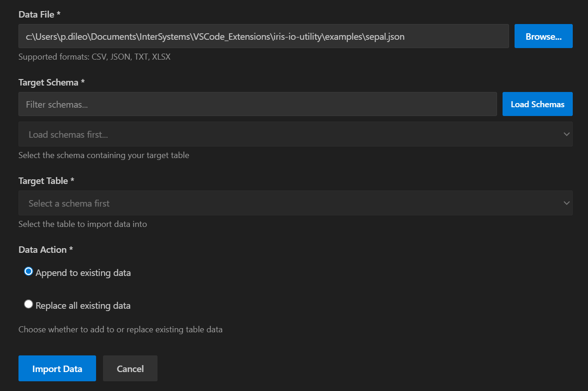Select the Append to existing data radio button
The width and height of the screenshot is (588, 391).
click(29, 272)
